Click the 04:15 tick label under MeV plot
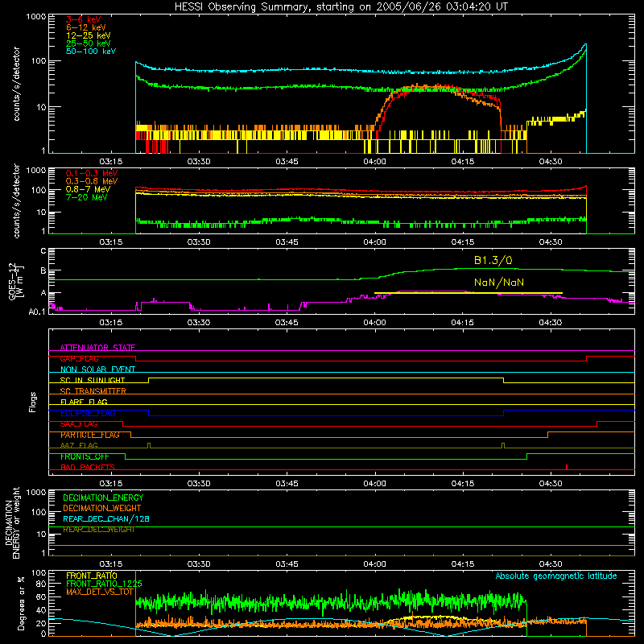Screen dimensions: 644x644 (x=462, y=242)
